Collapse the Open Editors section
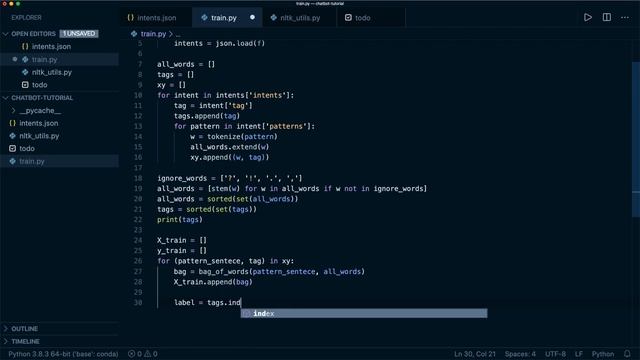The width and height of the screenshot is (640, 360). click(x=33, y=33)
